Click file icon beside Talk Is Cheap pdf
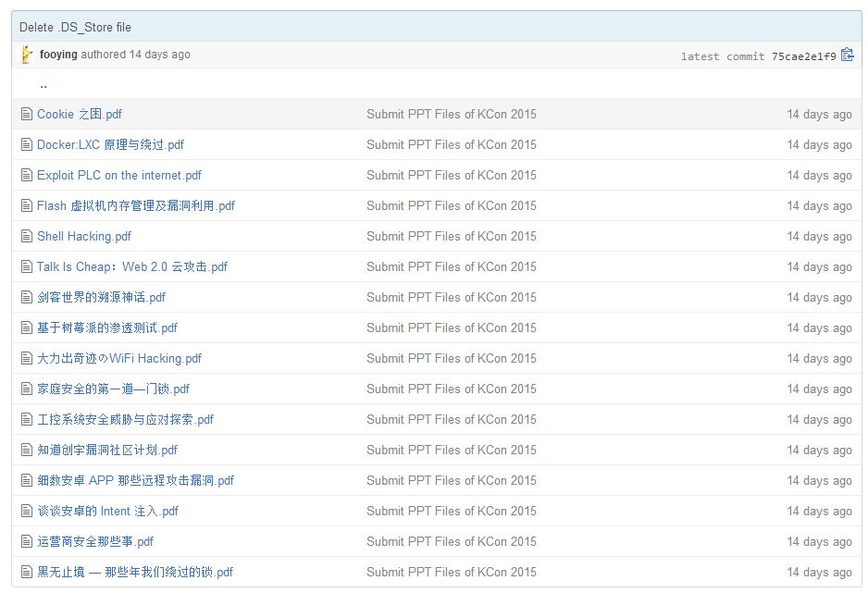The width and height of the screenshot is (868, 593). 26,266
